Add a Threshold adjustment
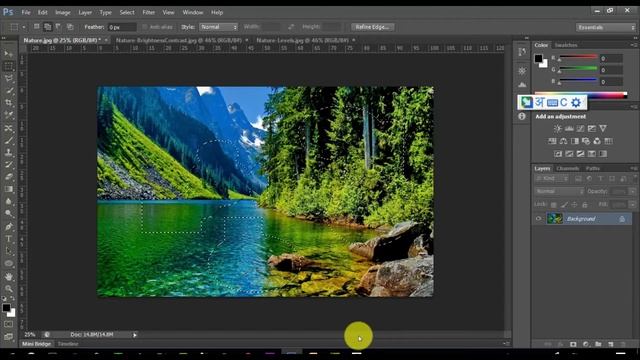 580,154
